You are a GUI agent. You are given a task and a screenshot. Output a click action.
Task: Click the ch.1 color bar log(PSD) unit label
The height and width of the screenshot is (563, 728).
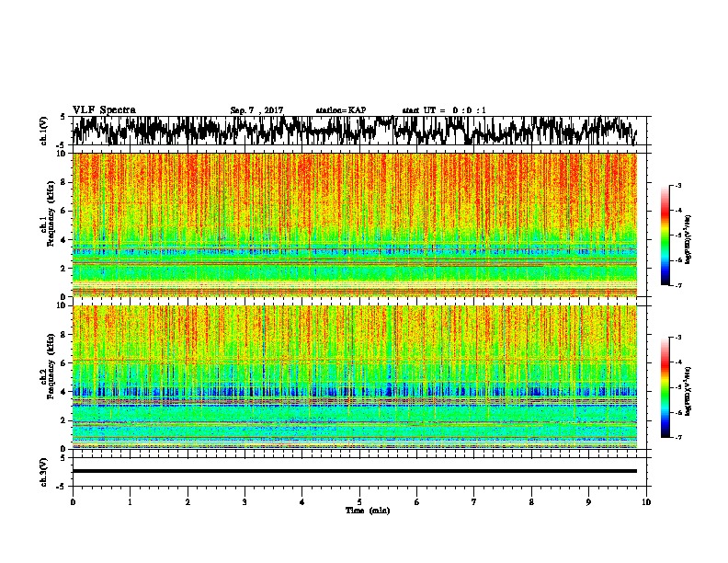[688, 239]
